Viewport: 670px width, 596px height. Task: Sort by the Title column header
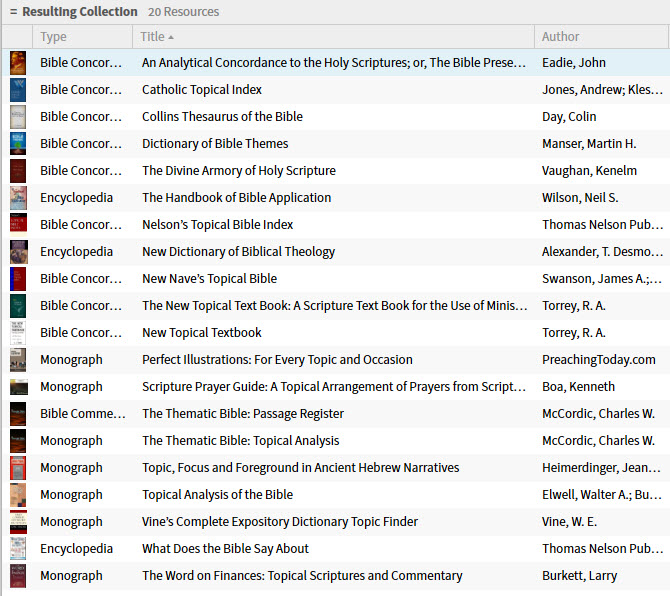tap(333, 37)
